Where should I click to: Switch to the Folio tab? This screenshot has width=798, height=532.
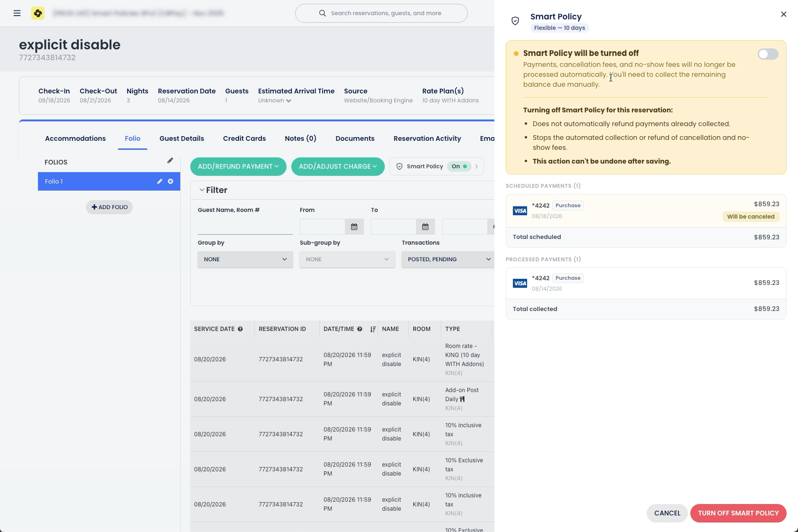[132, 138]
